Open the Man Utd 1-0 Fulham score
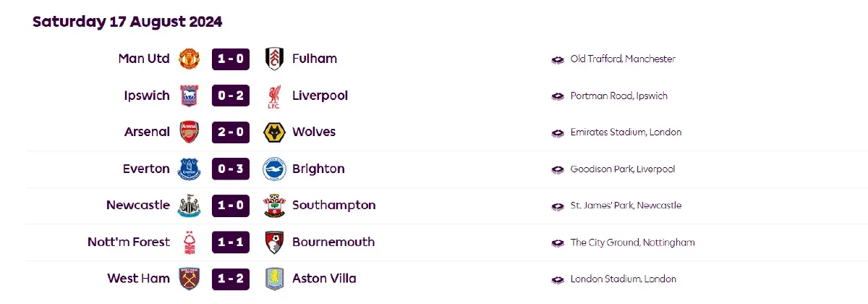868x304 pixels. point(231,59)
